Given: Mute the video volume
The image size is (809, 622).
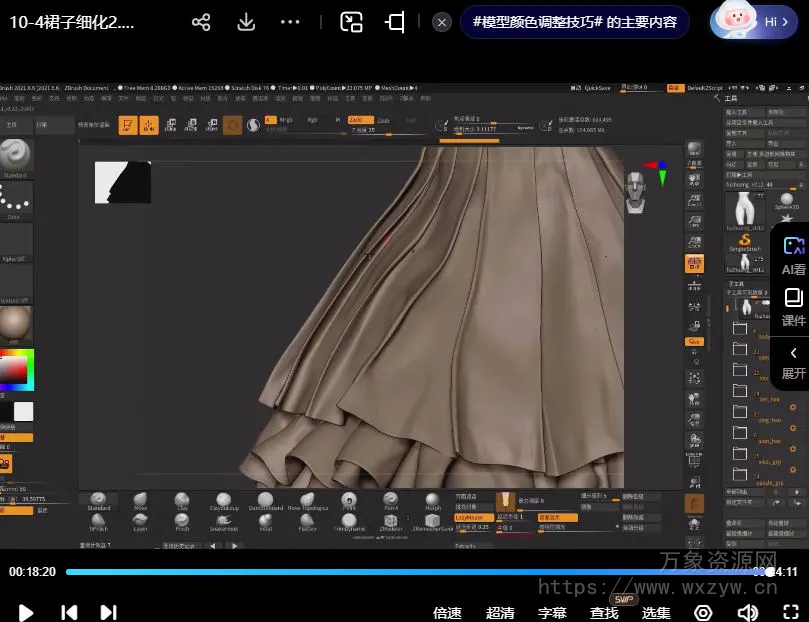Looking at the screenshot, I should 747,612.
